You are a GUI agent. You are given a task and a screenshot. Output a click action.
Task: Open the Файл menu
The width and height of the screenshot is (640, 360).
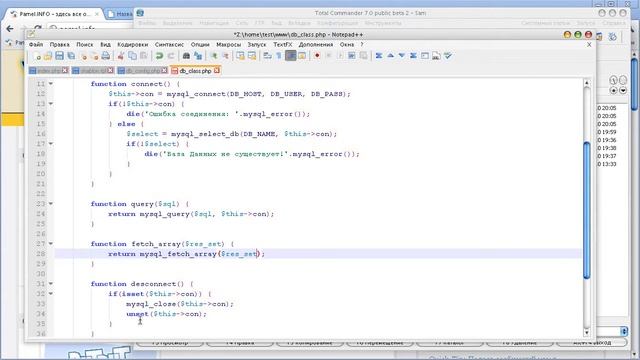pos(36,44)
